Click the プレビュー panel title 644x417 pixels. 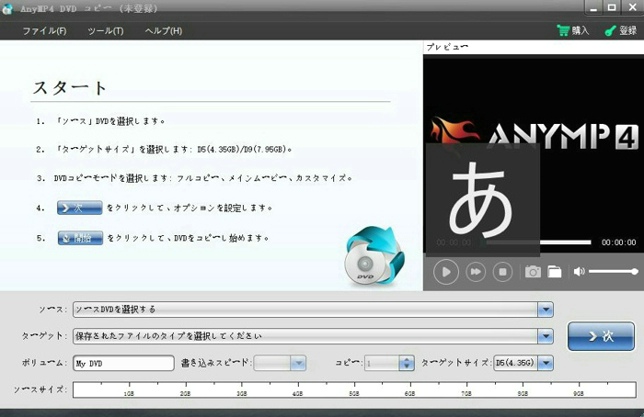[447, 47]
